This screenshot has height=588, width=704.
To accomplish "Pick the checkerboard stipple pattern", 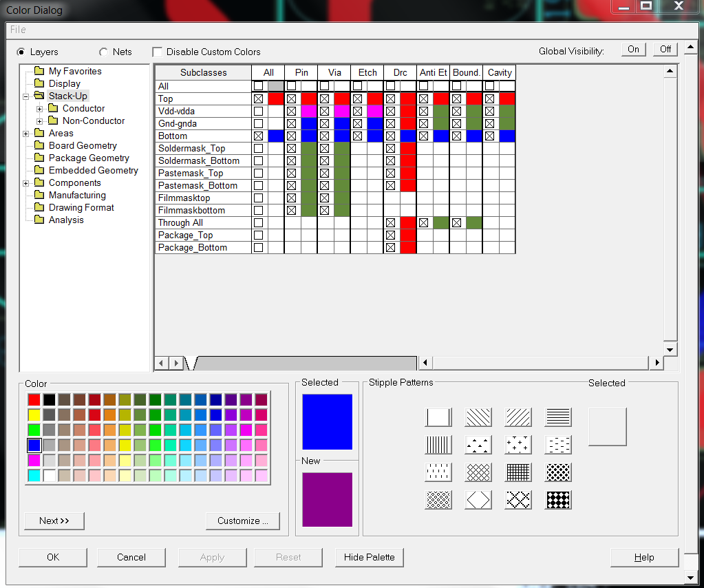I will click(558, 500).
